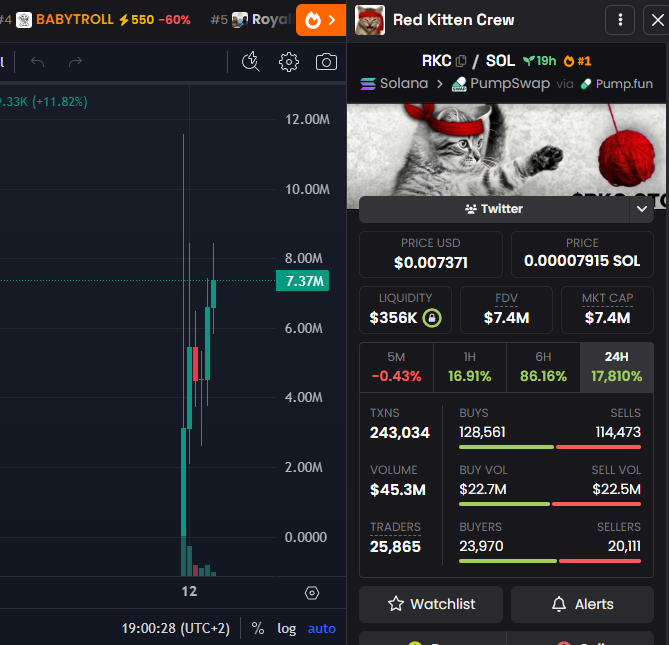The height and width of the screenshot is (645, 669).
Task: Click the BABYTROLL token icon
Action: [24, 20]
